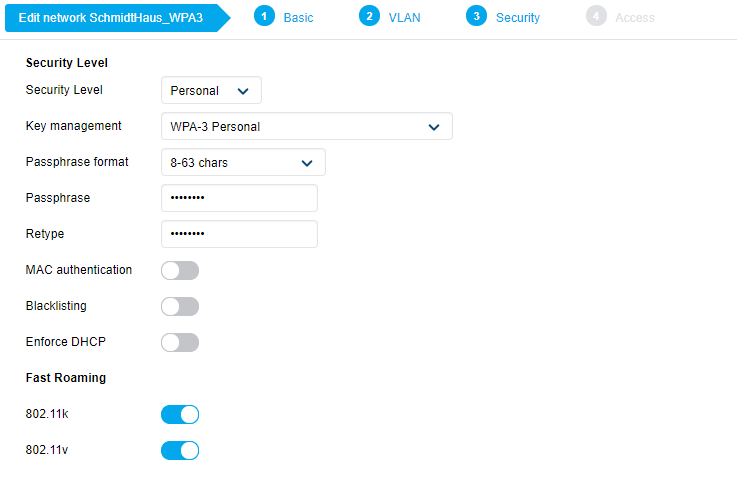Screen dimensions: 737x491
Task: Click the step 2 circle icon
Action: (369, 17)
